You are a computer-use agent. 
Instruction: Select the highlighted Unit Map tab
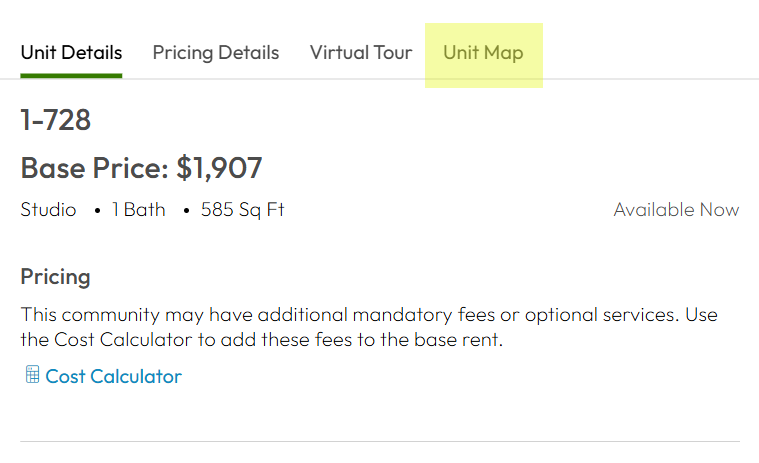[483, 53]
